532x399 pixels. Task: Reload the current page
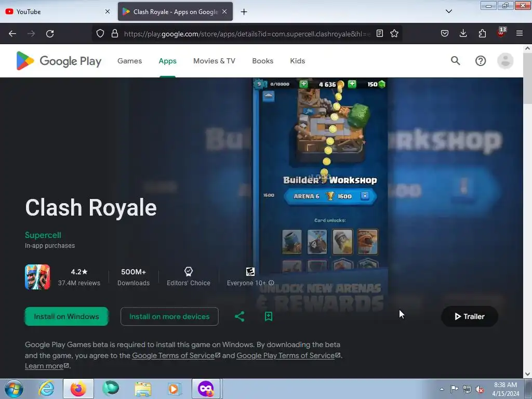(x=50, y=34)
